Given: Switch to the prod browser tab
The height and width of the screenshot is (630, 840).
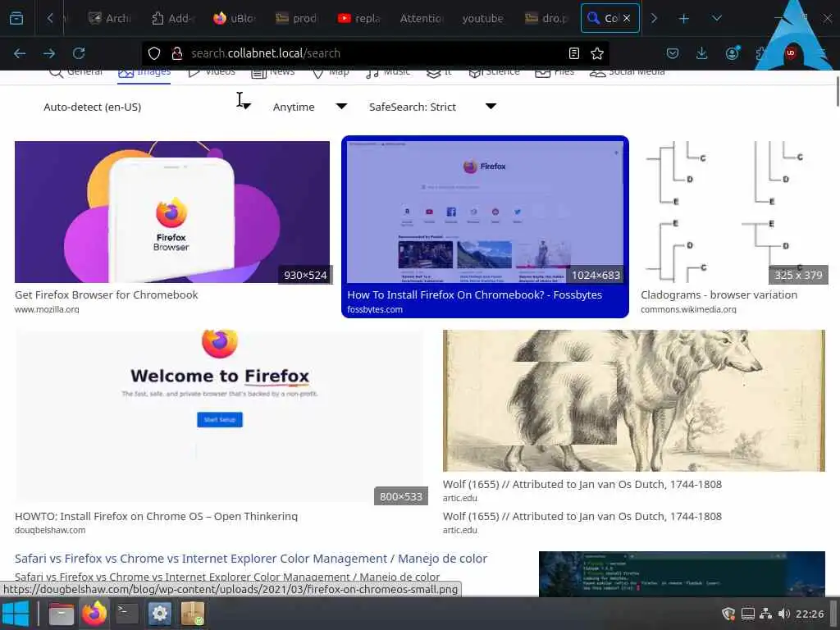Looking at the screenshot, I should (296, 18).
